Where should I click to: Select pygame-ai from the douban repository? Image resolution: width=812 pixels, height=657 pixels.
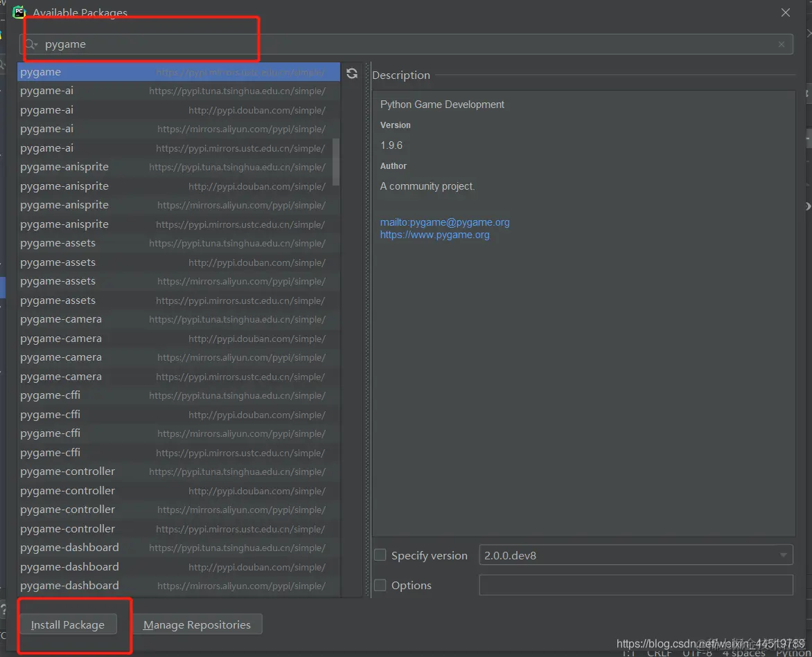(x=179, y=110)
